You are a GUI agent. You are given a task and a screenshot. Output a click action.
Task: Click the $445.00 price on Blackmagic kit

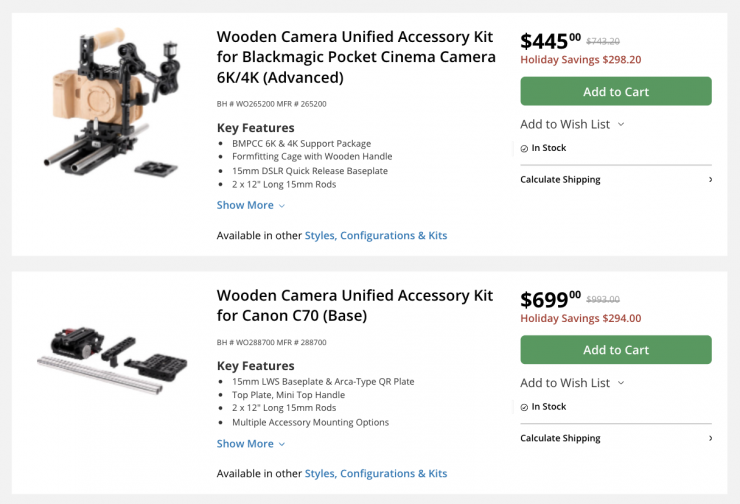(x=550, y=41)
